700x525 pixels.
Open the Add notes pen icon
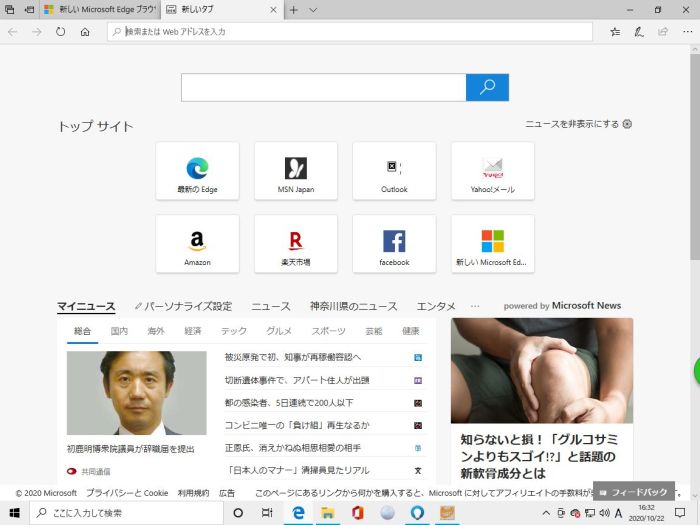pyautogui.click(x=639, y=32)
